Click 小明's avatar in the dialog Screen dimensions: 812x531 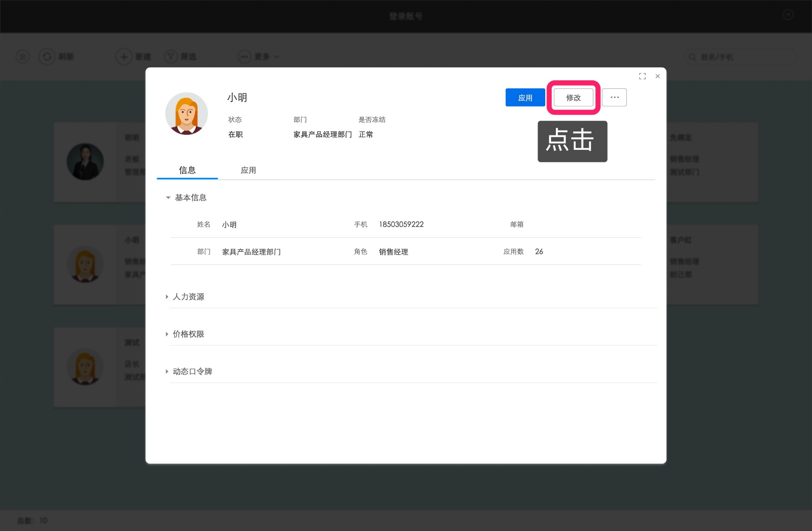186,114
